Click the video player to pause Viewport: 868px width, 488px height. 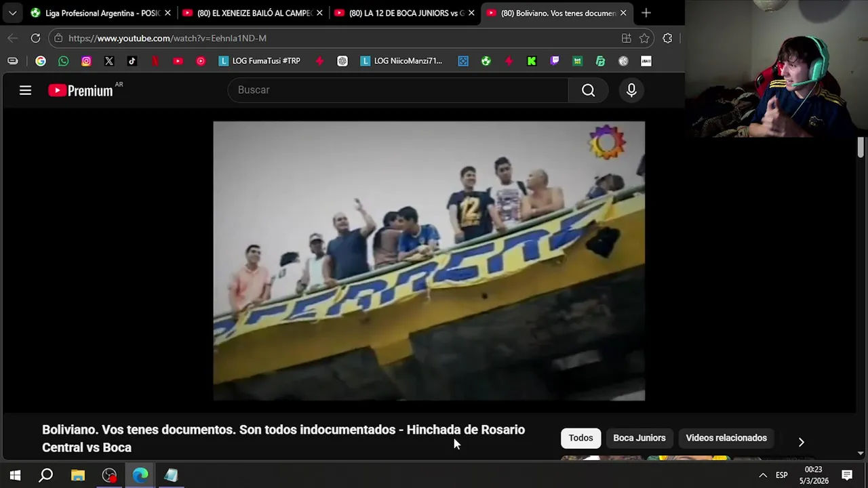pyautogui.click(x=429, y=261)
